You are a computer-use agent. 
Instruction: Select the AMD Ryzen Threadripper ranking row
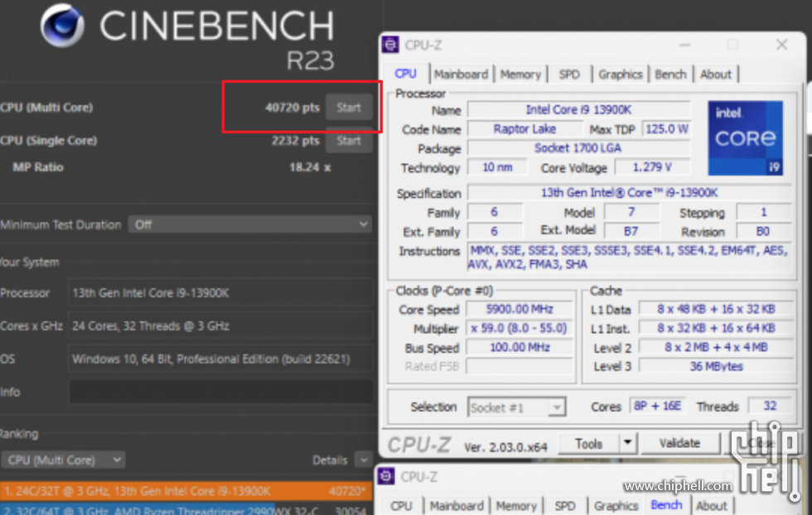pos(186,509)
